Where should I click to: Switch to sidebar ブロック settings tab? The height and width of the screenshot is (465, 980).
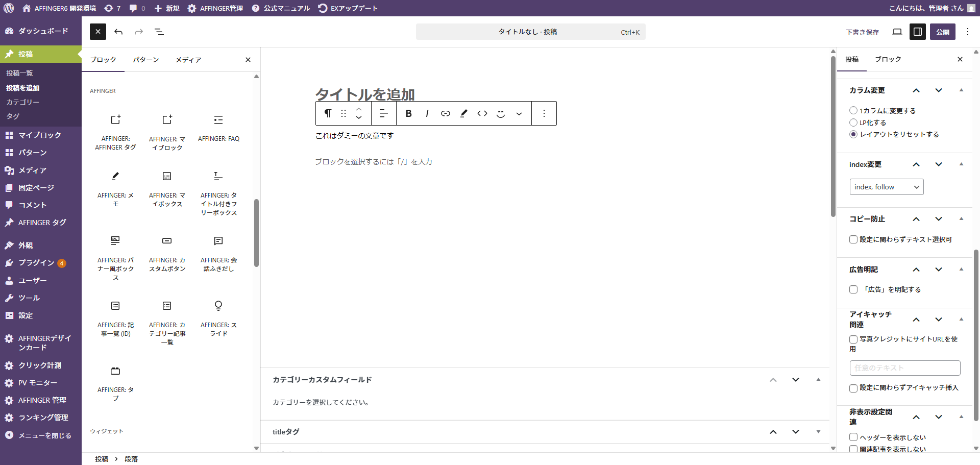click(888, 59)
